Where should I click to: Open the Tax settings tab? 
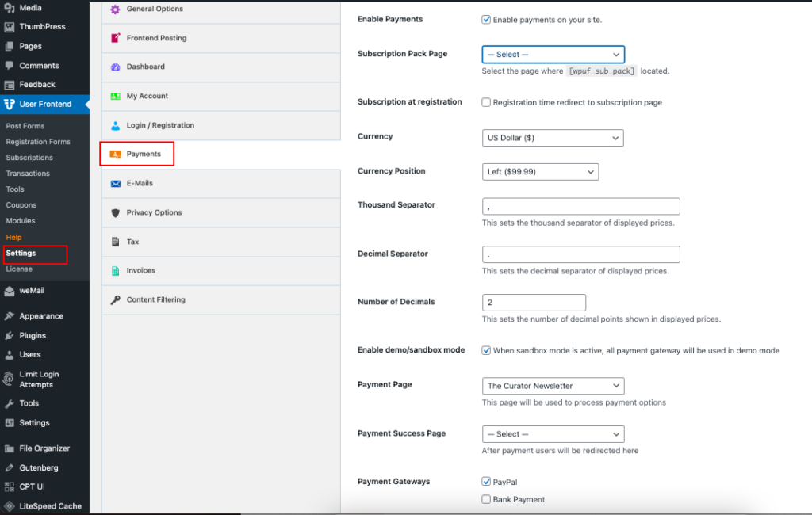click(132, 242)
